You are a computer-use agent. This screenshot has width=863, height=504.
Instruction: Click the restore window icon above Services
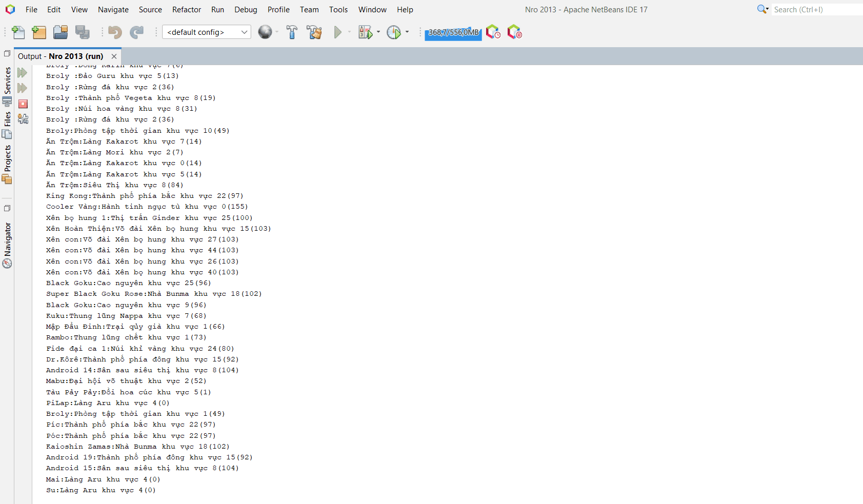7,53
